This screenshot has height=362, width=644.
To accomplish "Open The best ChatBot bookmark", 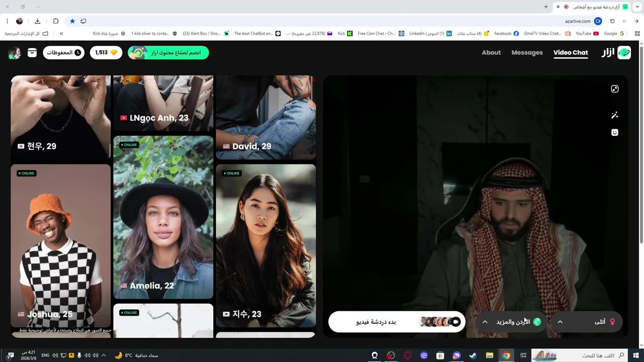I will coord(257,33).
